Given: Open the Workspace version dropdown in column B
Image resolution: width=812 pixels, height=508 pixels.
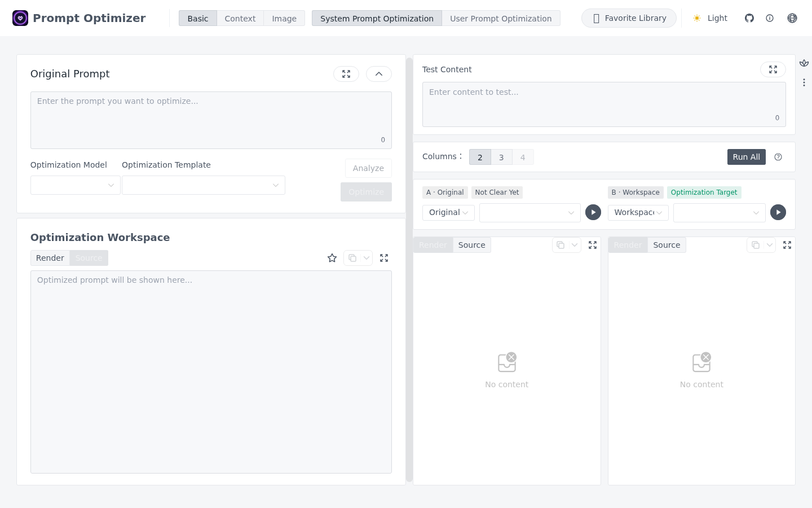Looking at the screenshot, I should tap(638, 212).
